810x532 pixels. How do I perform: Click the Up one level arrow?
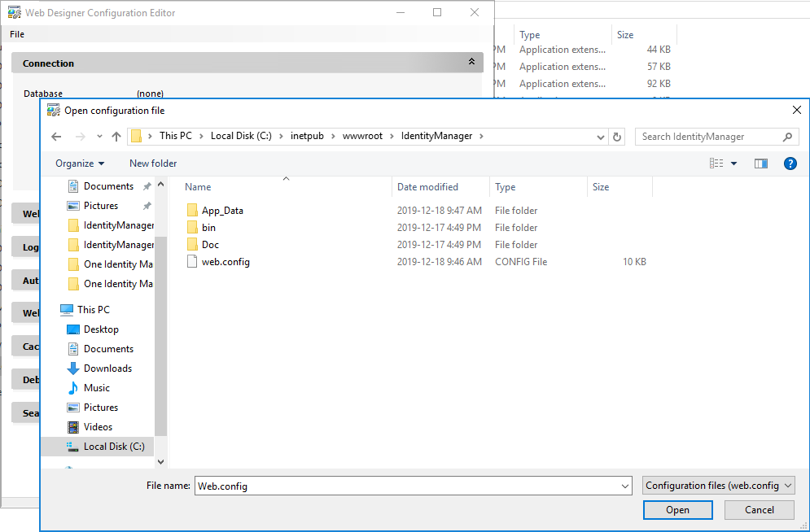tap(116, 137)
